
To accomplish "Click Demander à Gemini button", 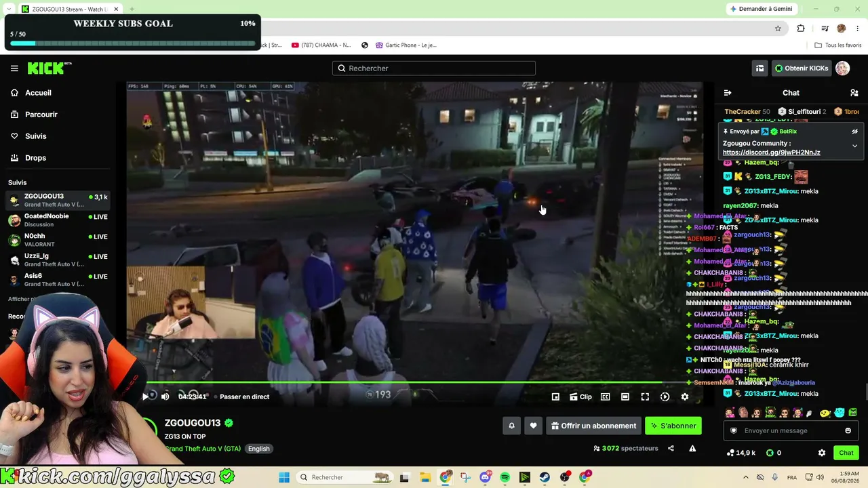I will [x=760, y=9].
